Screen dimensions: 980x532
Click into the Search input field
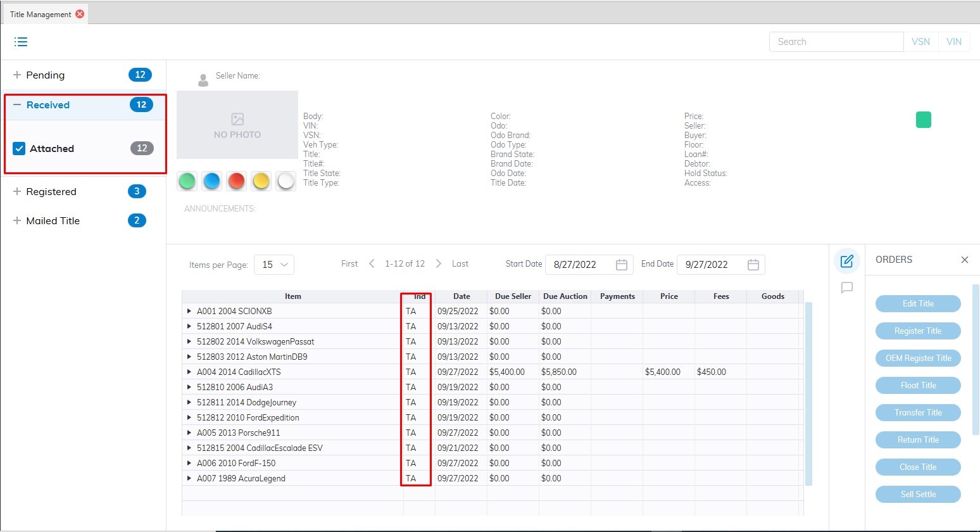pos(836,42)
